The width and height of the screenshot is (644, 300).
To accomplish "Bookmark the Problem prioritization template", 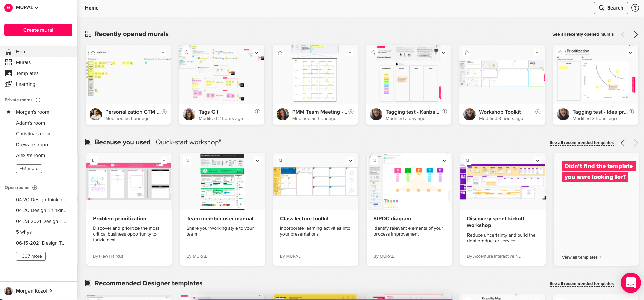I will pos(94,161).
